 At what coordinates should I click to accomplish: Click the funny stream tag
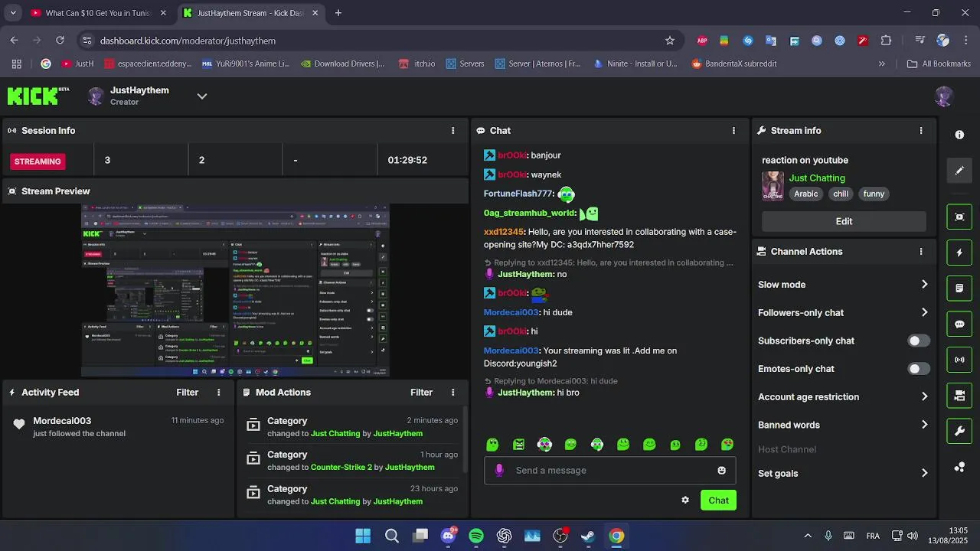point(874,194)
